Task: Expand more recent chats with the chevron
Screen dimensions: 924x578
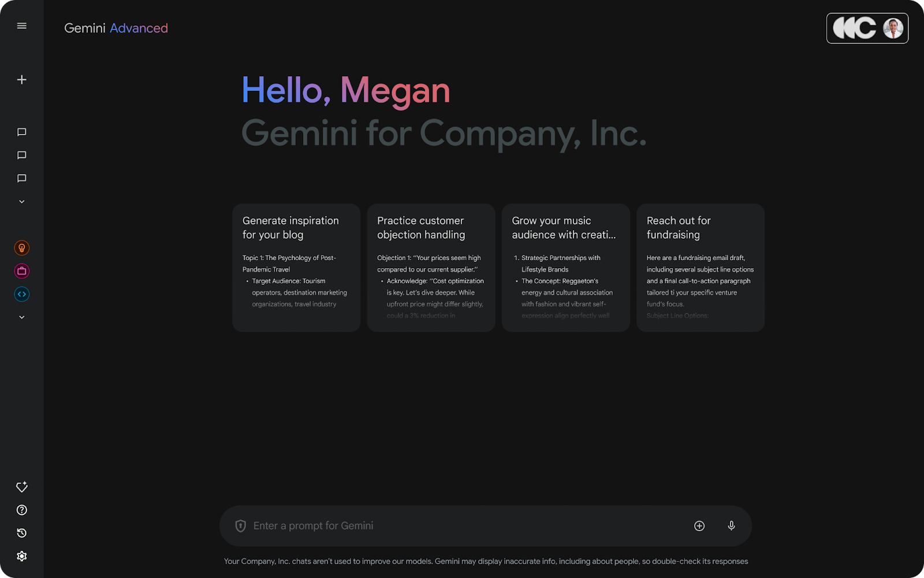Action: tap(21, 201)
